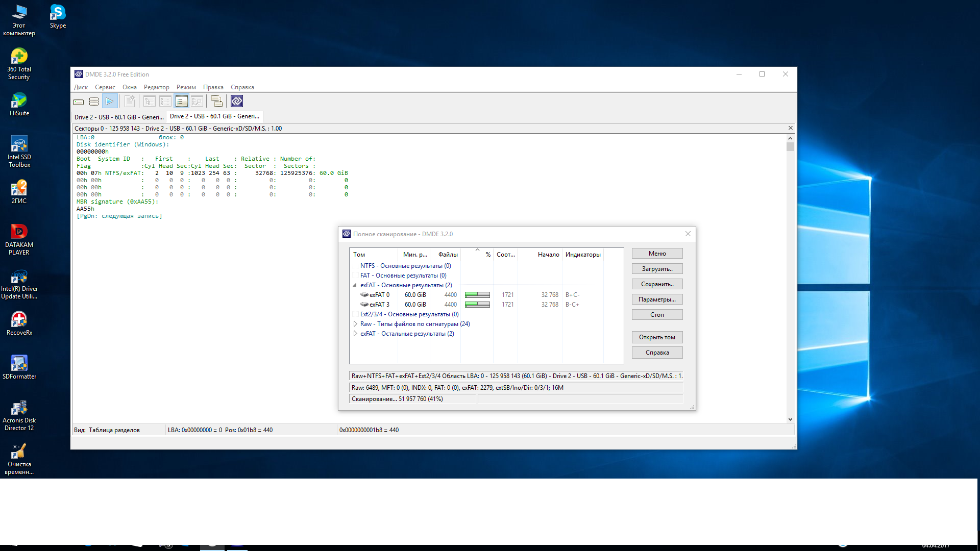The image size is (980, 551).
Task: Click the blue play-arrow toolbar button
Action: tap(110, 102)
